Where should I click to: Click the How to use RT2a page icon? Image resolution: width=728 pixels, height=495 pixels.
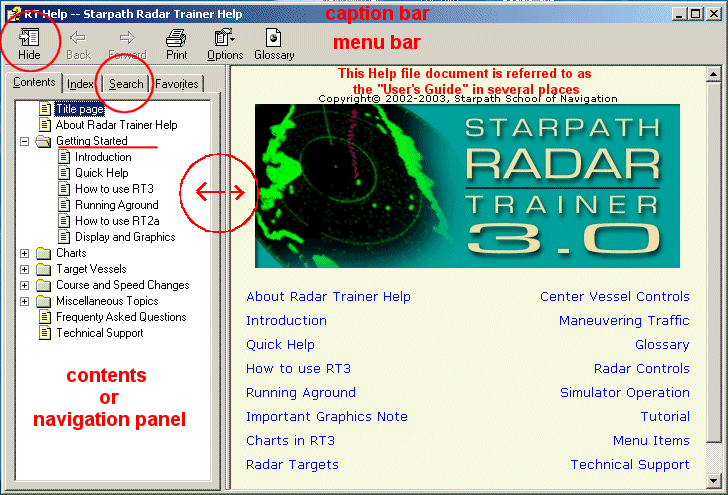point(64,221)
